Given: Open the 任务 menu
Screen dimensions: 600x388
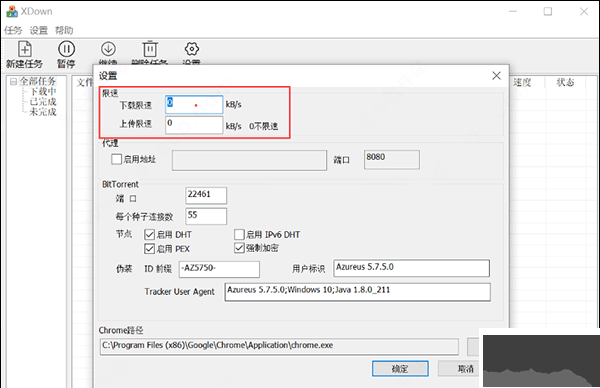Looking at the screenshot, I should 13,30.
